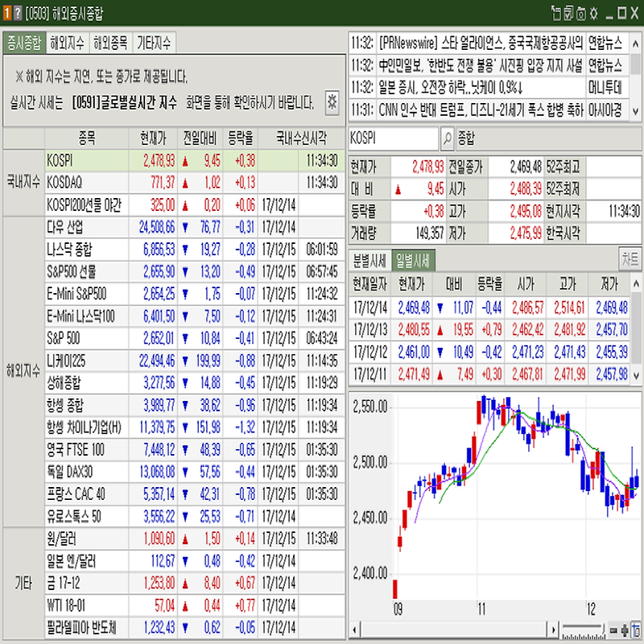
Task: Select the 증시종합 tab
Action: click(25, 43)
